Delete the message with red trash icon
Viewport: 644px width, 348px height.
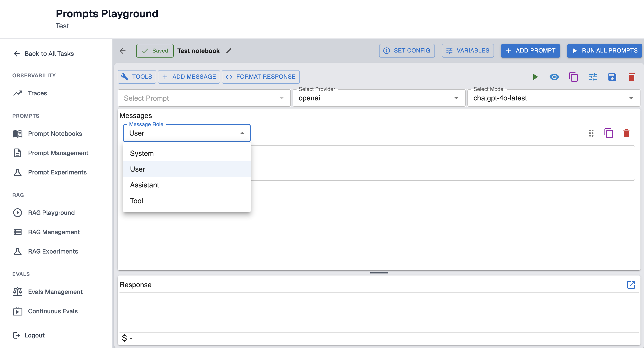click(626, 133)
